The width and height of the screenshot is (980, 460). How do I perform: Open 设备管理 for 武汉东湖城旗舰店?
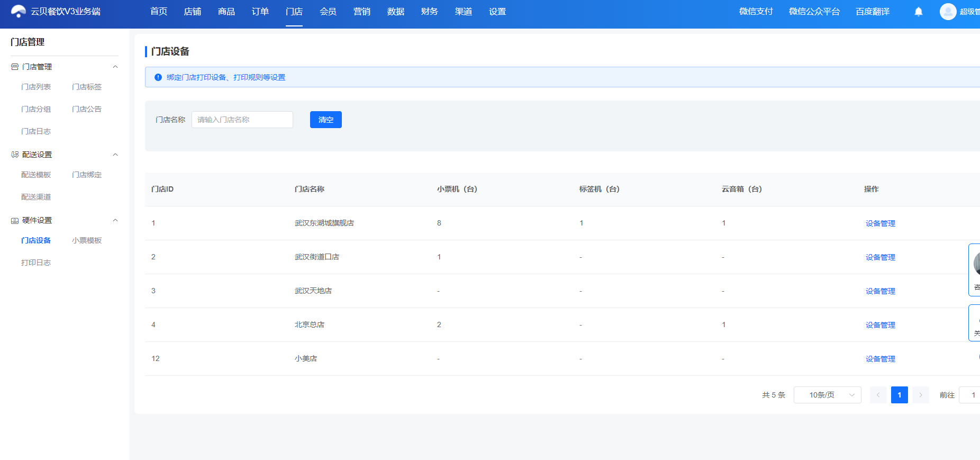881,223
